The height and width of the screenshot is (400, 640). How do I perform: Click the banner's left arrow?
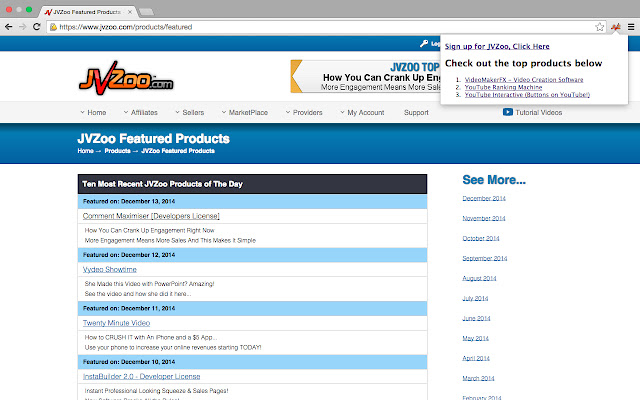(x=296, y=76)
